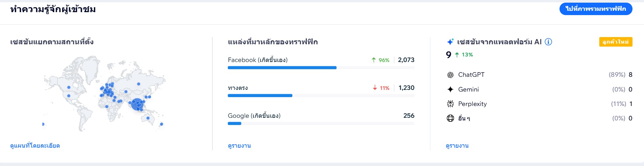Open ดูรายงาน under AI platform sessions
644x166 pixels.
point(457,146)
